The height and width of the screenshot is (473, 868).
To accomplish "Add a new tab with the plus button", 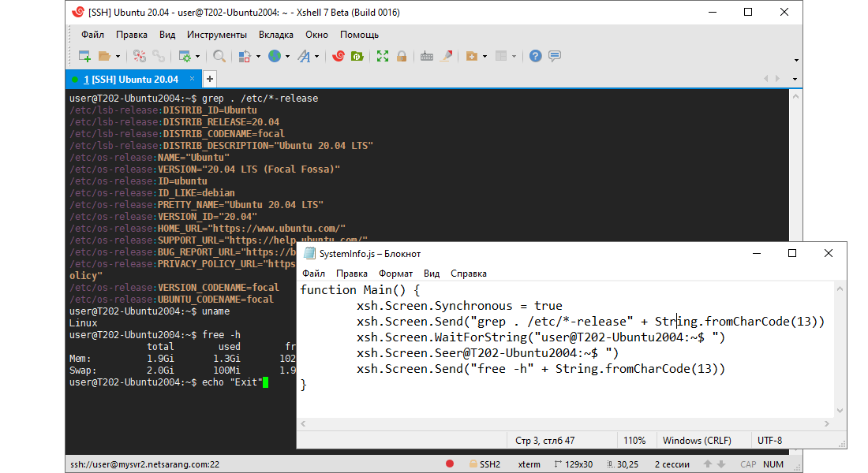I will coord(210,79).
